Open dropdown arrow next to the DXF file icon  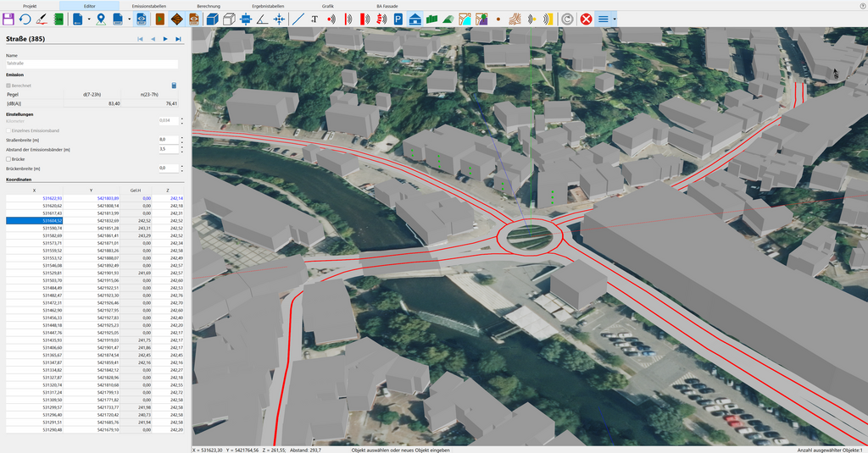pyautogui.click(x=129, y=19)
